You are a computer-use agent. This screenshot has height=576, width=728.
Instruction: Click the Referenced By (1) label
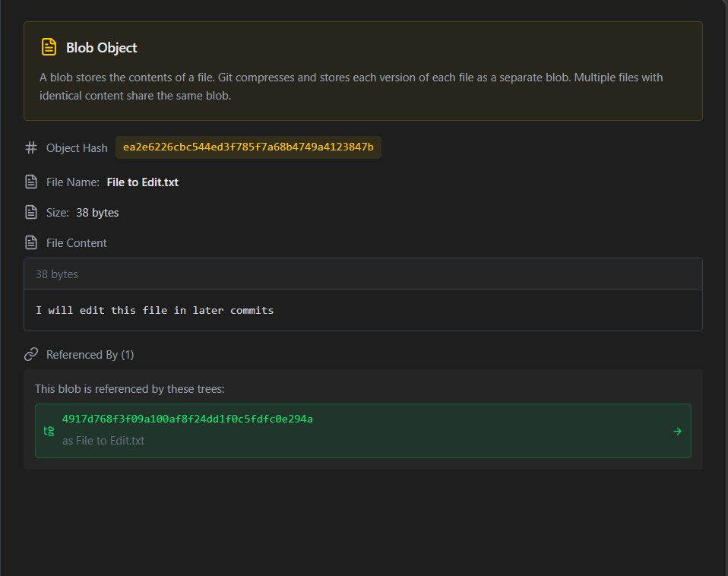tap(90, 355)
